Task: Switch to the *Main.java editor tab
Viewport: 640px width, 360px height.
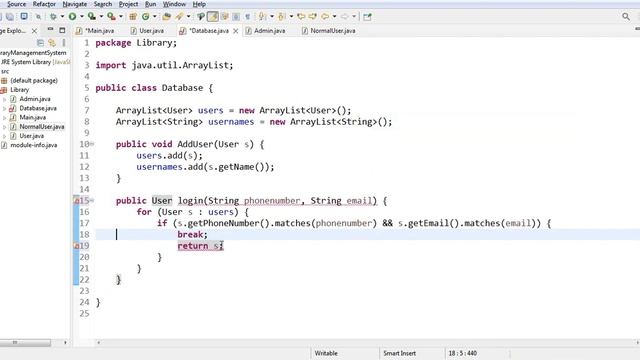Action: pyautogui.click(x=96, y=31)
